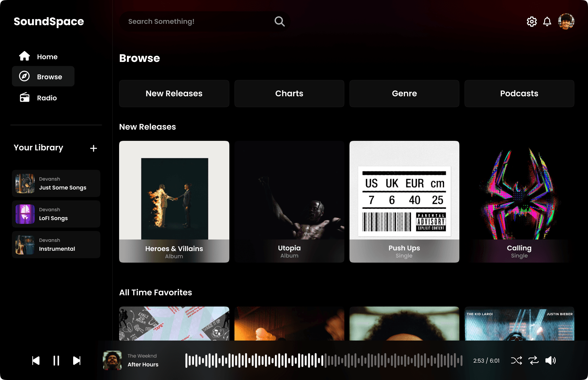588x380 pixels.
Task: Select Browse label in sidebar
Action: (x=50, y=77)
